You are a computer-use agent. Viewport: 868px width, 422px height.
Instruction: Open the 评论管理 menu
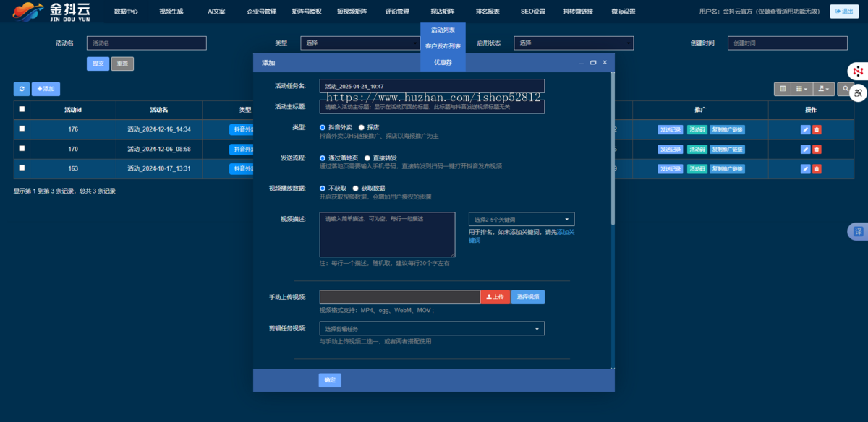tap(397, 12)
